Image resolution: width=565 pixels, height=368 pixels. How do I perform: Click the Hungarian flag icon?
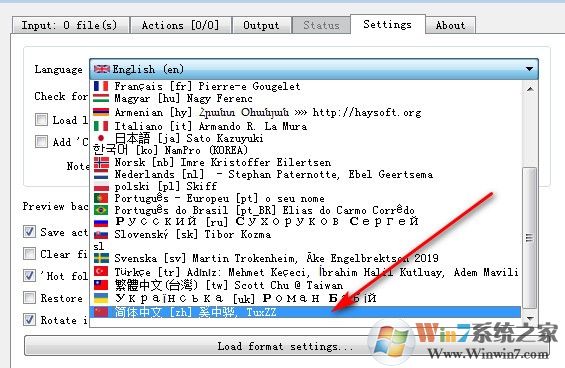tap(101, 98)
